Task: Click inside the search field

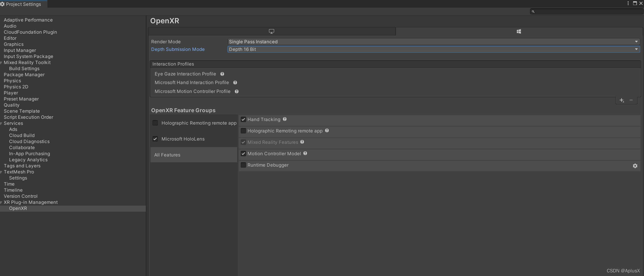Action: (582, 11)
